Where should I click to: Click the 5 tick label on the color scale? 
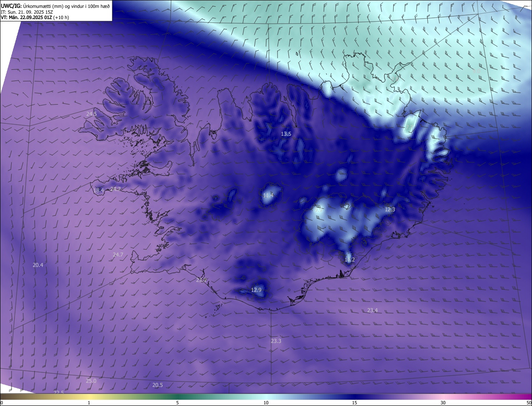177,403
